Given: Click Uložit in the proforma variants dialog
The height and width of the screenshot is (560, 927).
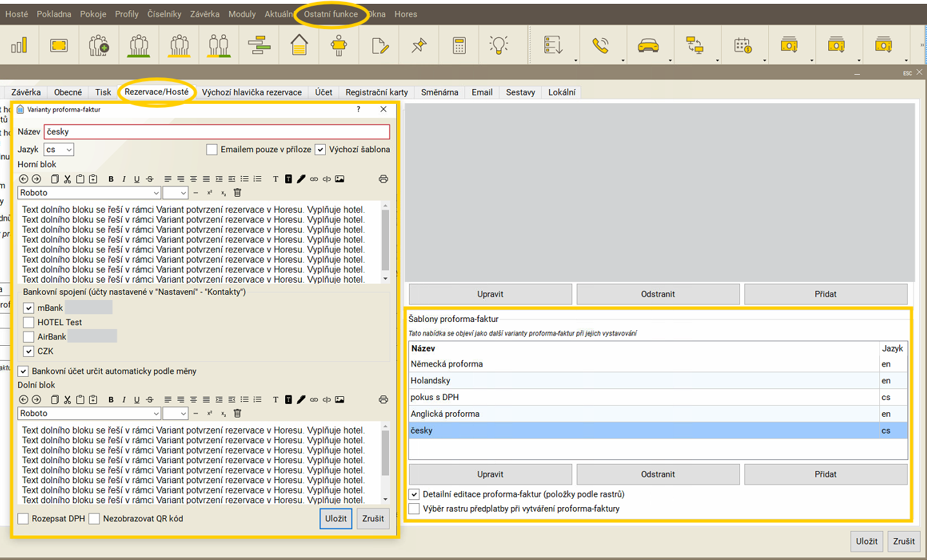Looking at the screenshot, I should (x=335, y=519).
